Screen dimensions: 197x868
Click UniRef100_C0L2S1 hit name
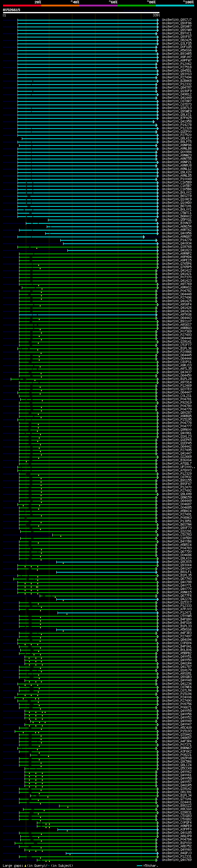(x=177, y=396)
